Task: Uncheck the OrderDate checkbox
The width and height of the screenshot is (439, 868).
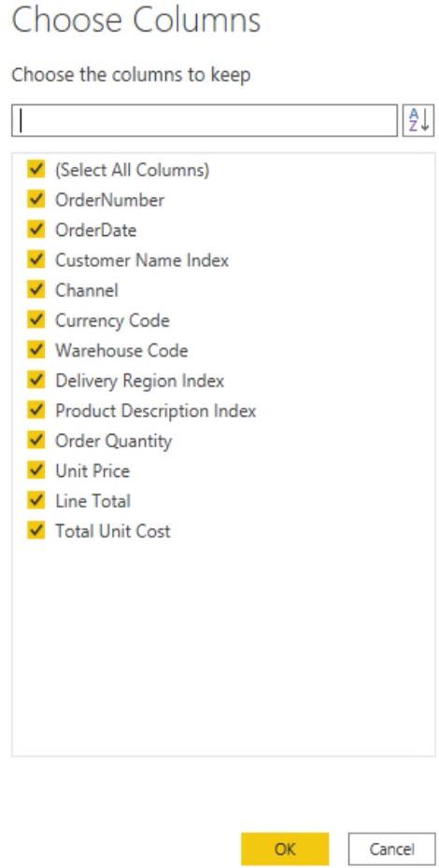Action: [36, 230]
